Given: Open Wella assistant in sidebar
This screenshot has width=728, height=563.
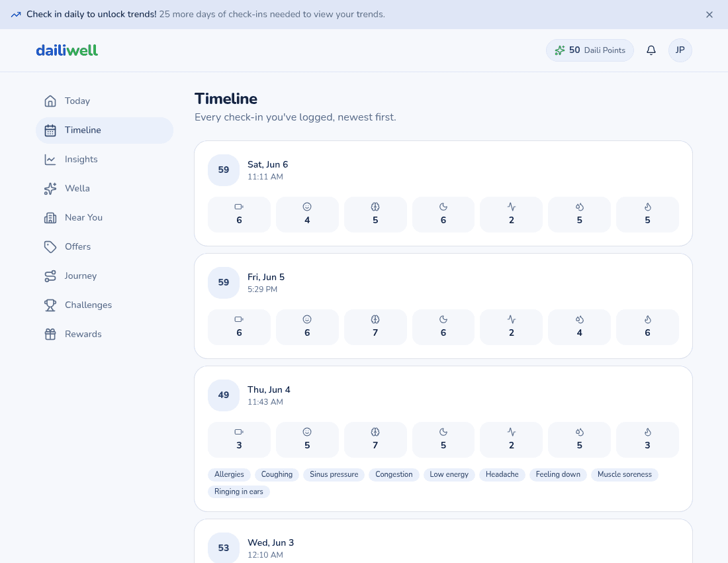Looking at the screenshot, I should coord(105,189).
